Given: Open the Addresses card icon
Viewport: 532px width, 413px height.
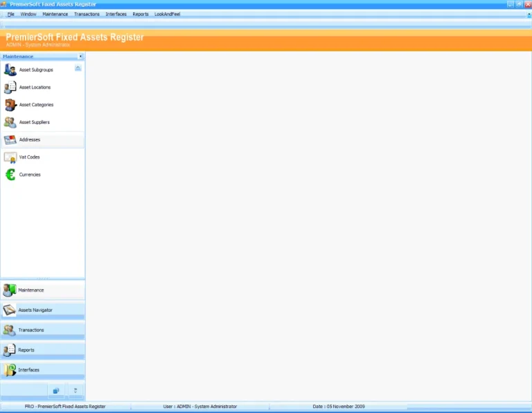Looking at the screenshot, I should pyautogui.click(x=10, y=139).
